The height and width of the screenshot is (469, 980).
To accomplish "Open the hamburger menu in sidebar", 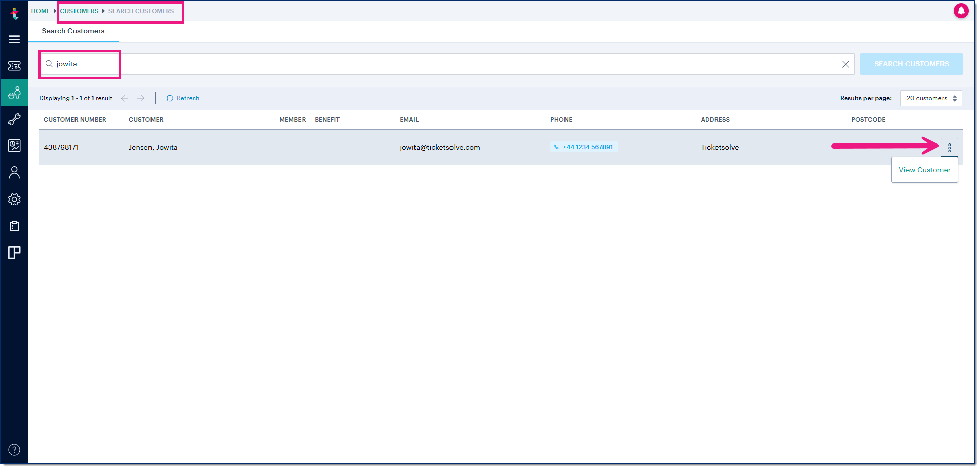I will [14, 40].
